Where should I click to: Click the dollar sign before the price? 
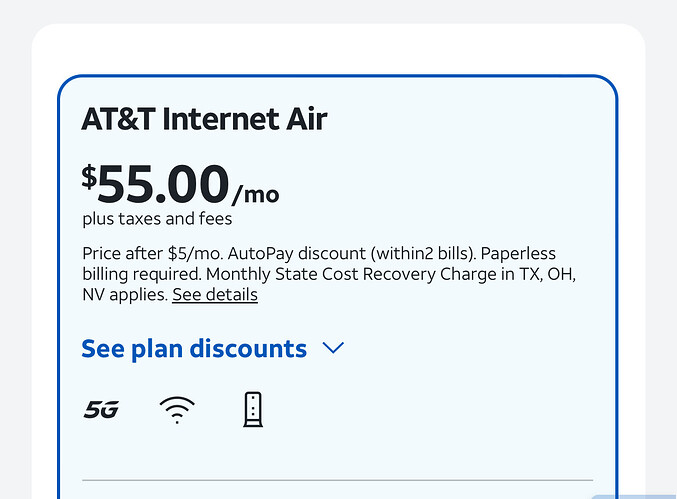pyautogui.click(x=89, y=177)
